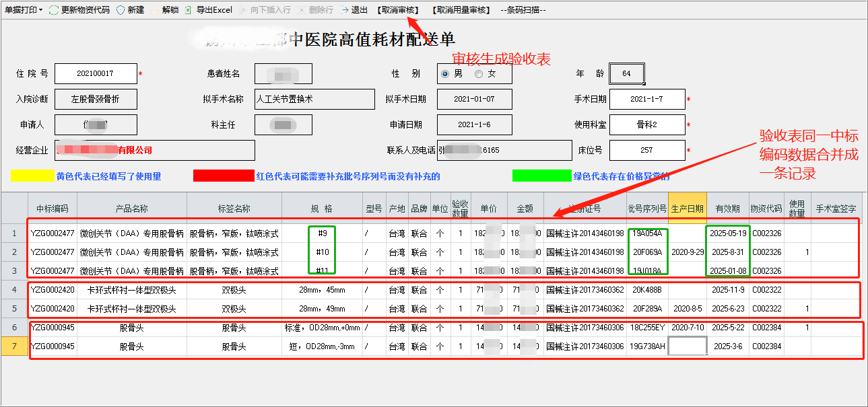The width and height of the screenshot is (868, 407).
Task: Click the 手术室签字 column header
Action: click(836, 209)
